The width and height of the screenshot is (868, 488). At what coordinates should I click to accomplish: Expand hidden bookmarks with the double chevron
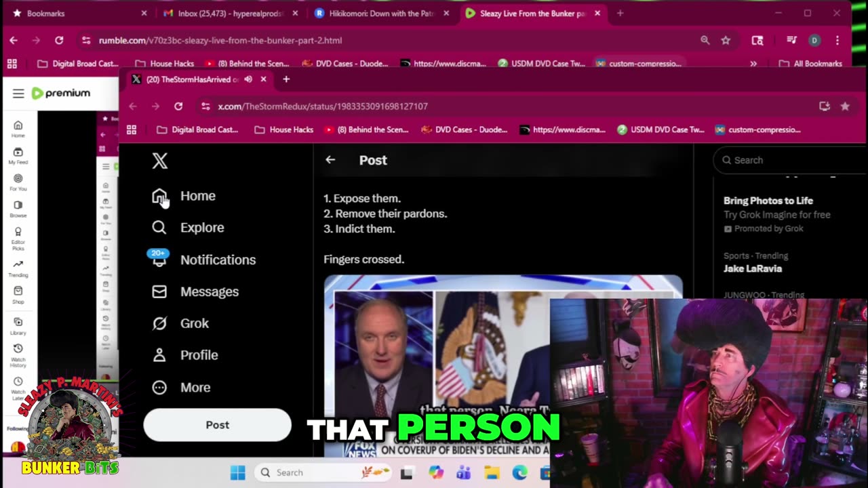(753, 64)
